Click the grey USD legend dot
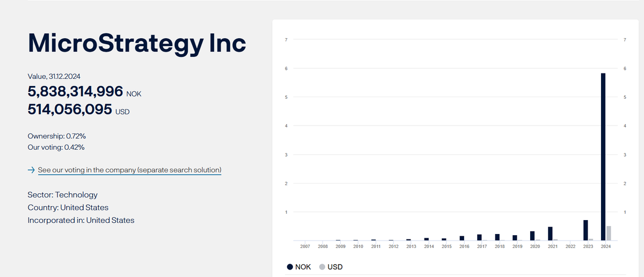The height and width of the screenshot is (277, 644). pos(322,267)
